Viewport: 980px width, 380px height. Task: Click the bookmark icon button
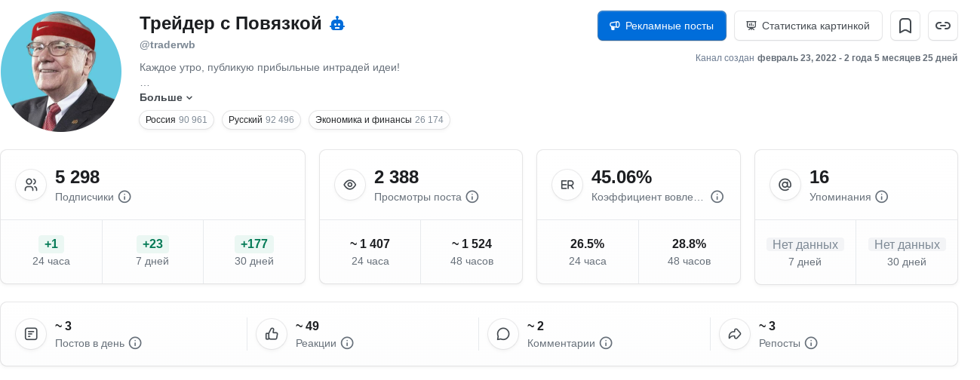click(x=905, y=26)
